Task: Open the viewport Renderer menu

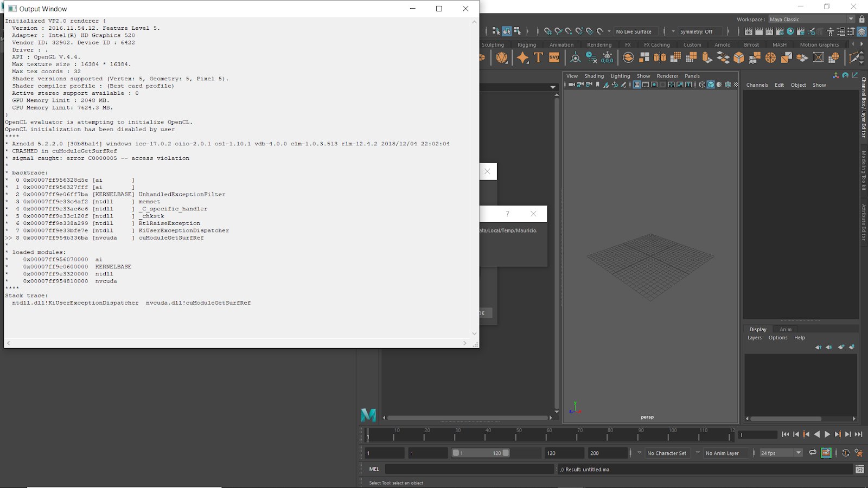Action: [667, 76]
